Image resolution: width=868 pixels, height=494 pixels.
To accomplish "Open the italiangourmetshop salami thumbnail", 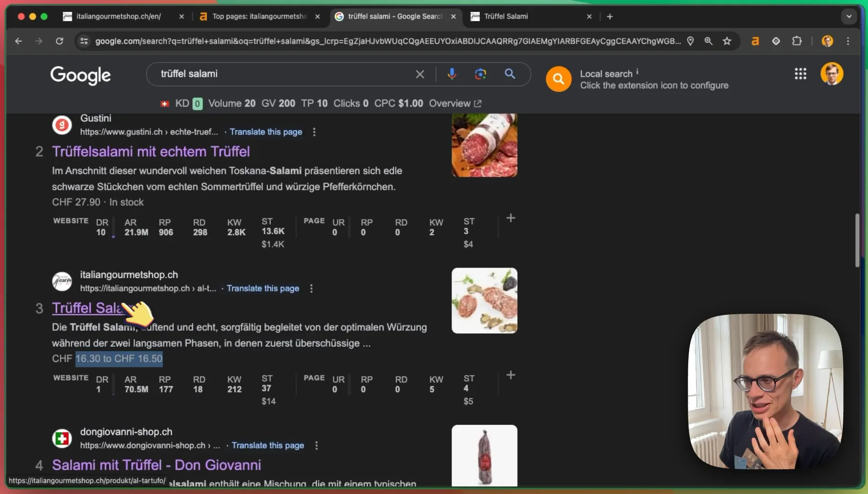I will point(484,301).
